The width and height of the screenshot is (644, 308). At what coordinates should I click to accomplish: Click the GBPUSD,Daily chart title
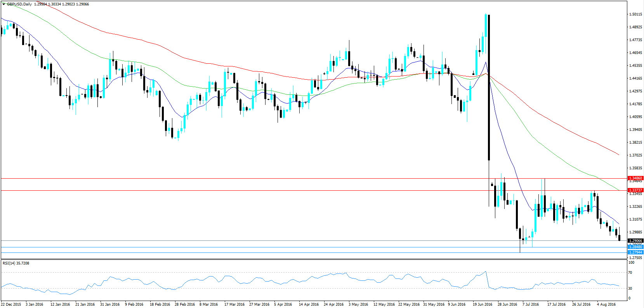[x=19, y=4]
